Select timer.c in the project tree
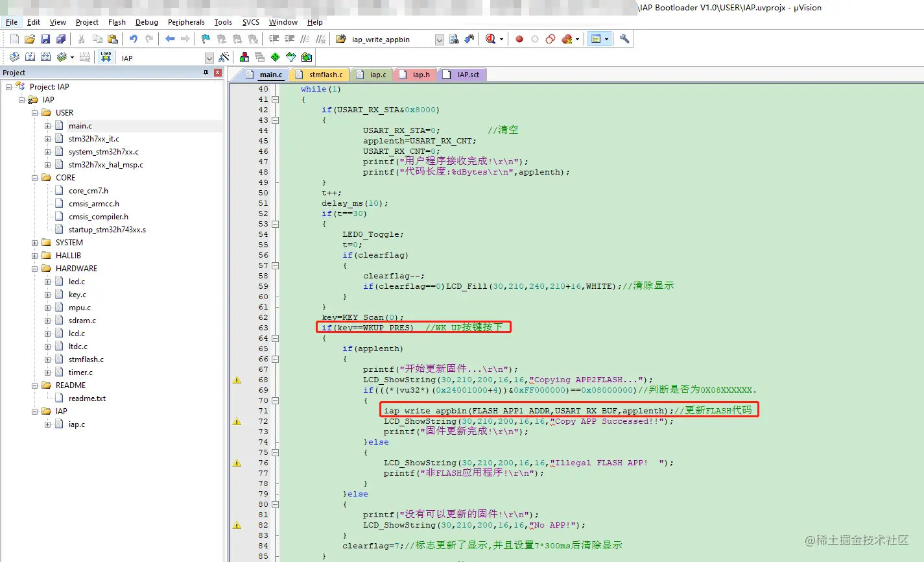The width and height of the screenshot is (924, 562). tap(80, 373)
